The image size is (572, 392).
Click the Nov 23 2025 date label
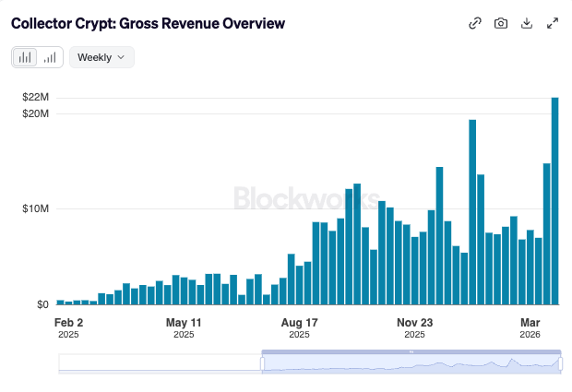point(414,327)
